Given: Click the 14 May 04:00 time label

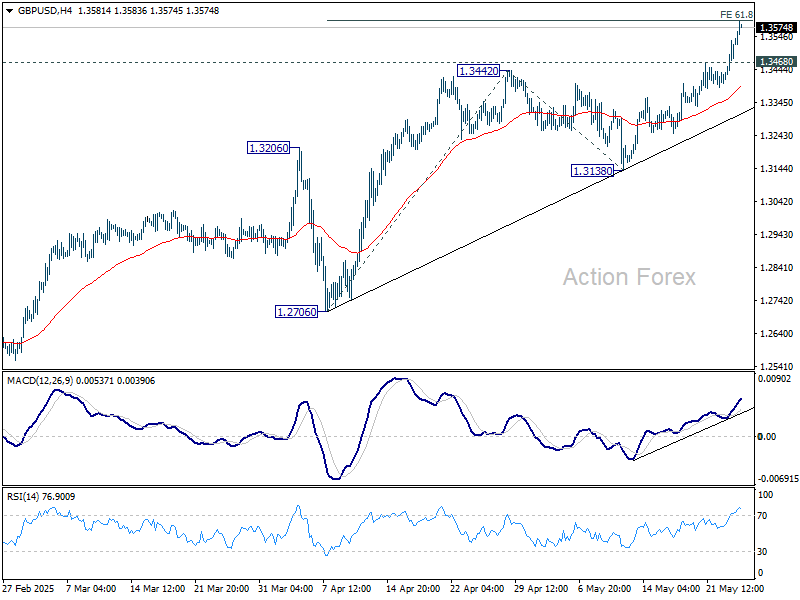Looking at the screenshot, I should pos(670,588).
